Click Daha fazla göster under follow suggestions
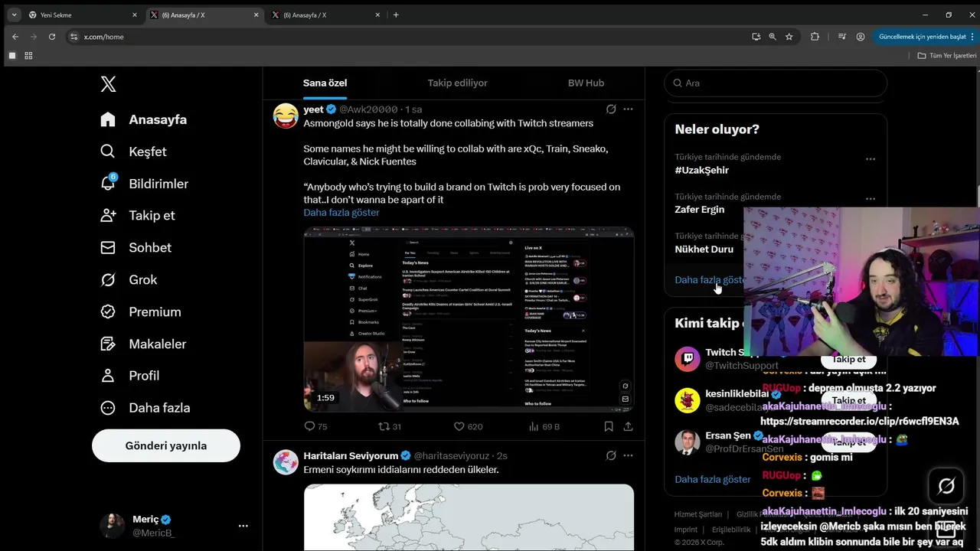 click(713, 479)
